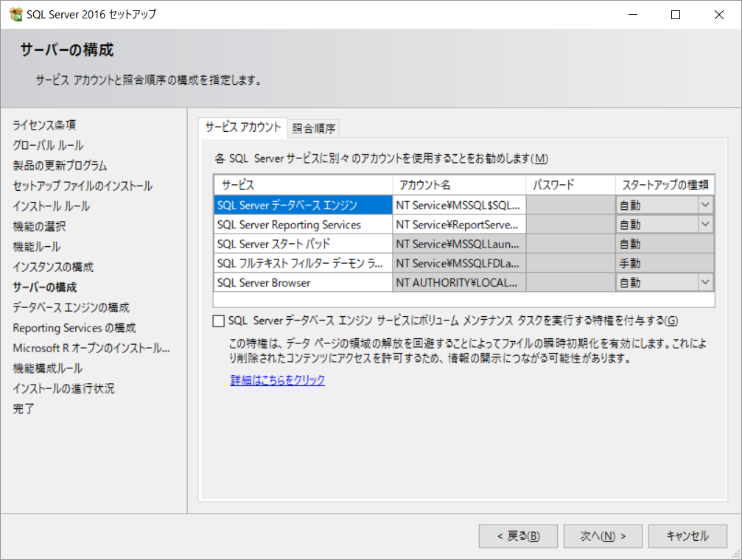Click グローバル ルール step in sidebar
This screenshot has height=560, width=742.
coord(49,145)
